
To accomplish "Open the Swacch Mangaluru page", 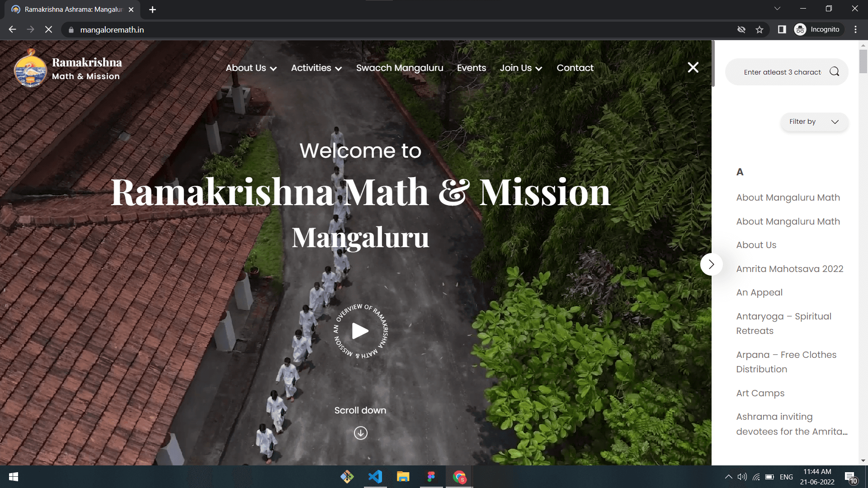I will click(x=400, y=68).
